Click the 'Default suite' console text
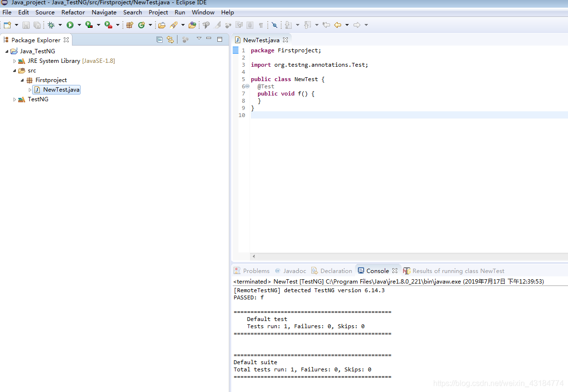This screenshot has height=392, width=568. click(x=255, y=362)
